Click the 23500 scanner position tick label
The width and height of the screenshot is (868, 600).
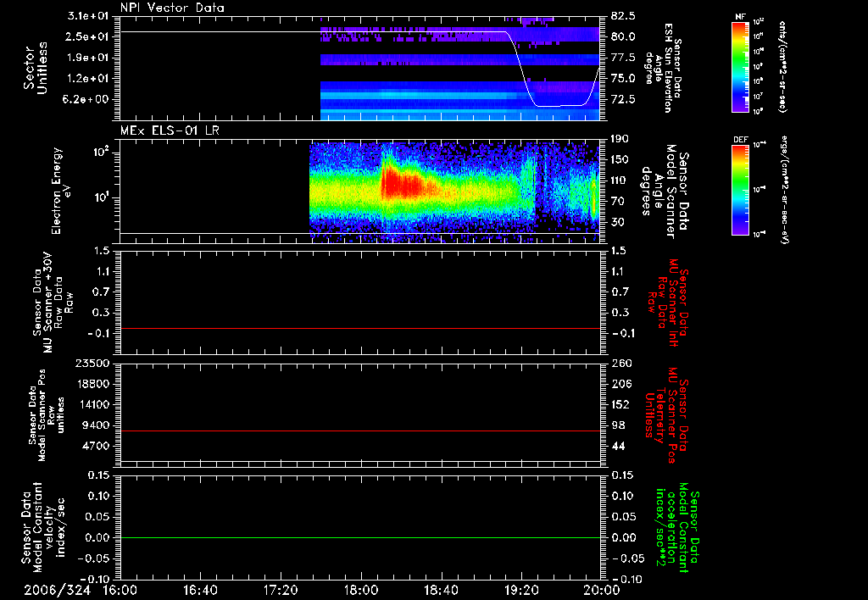coord(93,364)
